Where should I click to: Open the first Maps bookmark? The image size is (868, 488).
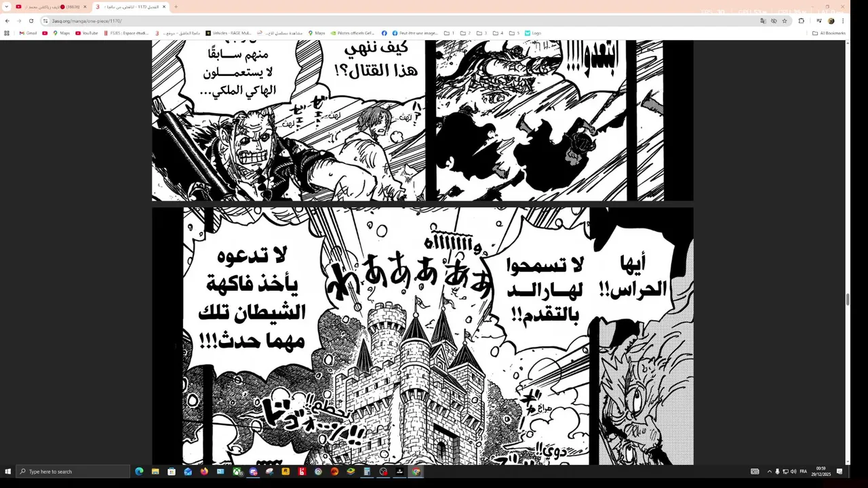point(61,33)
